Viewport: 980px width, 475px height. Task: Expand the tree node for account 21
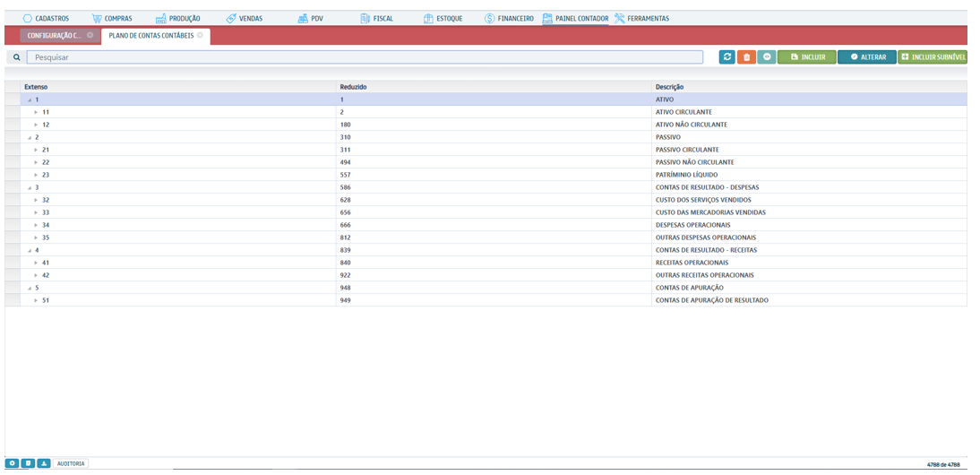(x=36, y=150)
